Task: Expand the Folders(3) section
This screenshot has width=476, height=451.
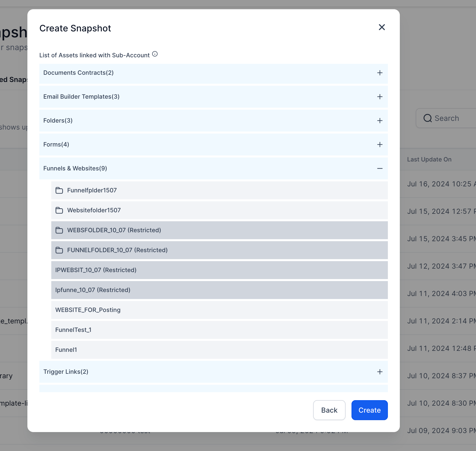Action: pyautogui.click(x=380, y=121)
